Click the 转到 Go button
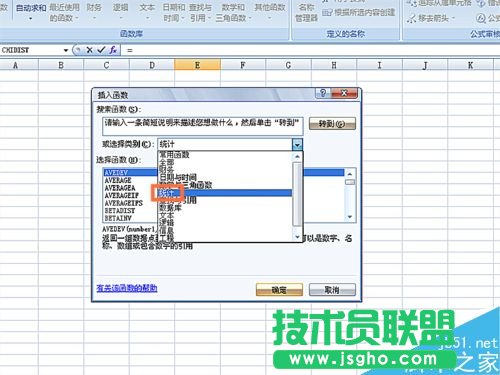Image resolution: width=500 pixels, height=375 pixels. pos(332,124)
